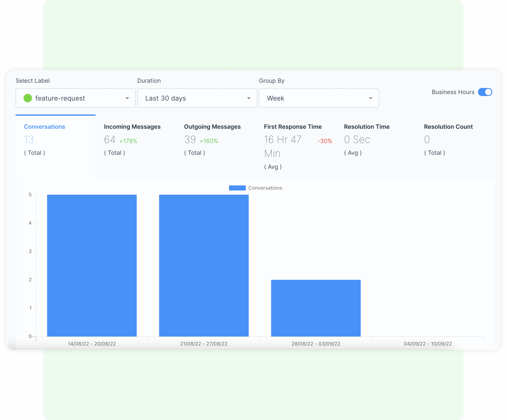Click the bar for 14/08/22 - 20/08/22
Image resolution: width=507 pixels, height=420 pixels.
(x=92, y=266)
